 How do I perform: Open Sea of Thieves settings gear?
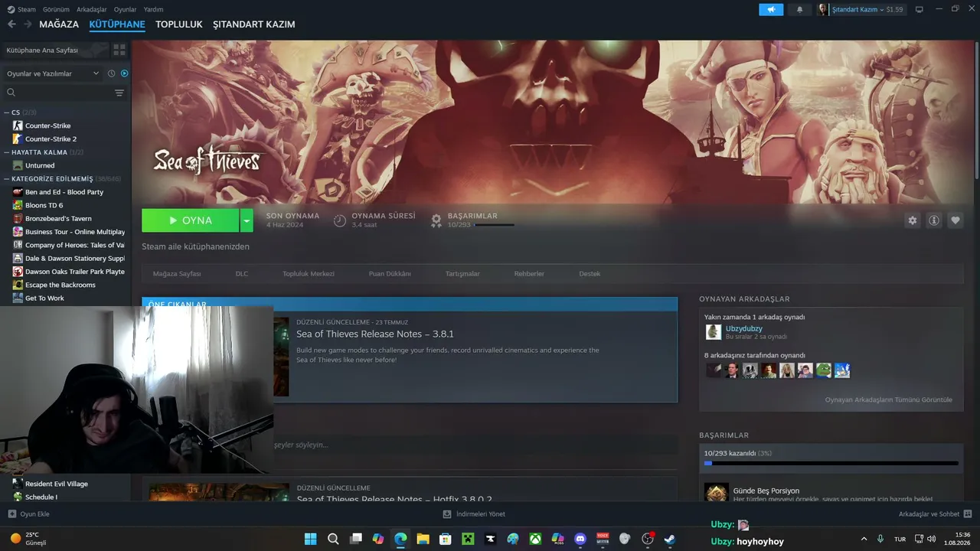pos(913,220)
